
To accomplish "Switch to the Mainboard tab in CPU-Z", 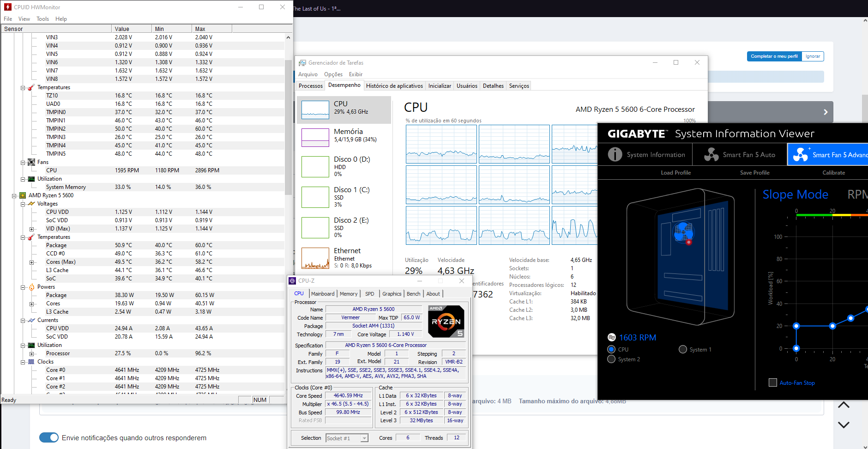I will pyautogui.click(x=323, y=294).
